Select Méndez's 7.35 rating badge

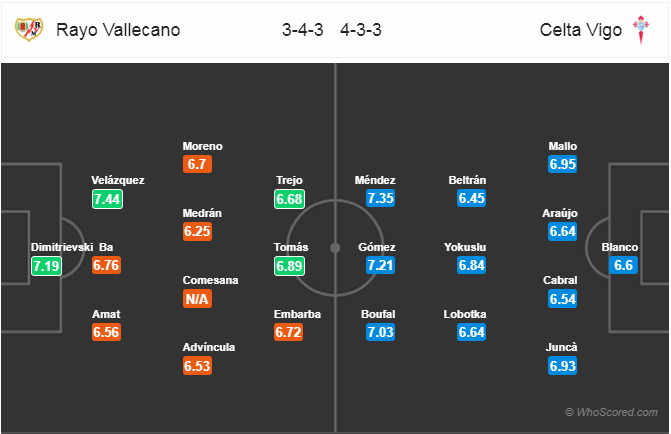[x=380, y=198]
